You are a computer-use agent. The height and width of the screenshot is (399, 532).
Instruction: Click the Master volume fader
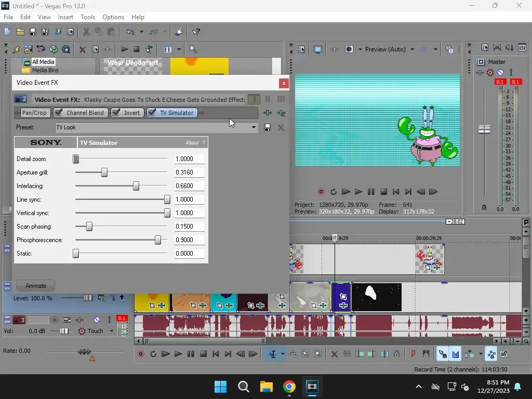coord(484,129)
